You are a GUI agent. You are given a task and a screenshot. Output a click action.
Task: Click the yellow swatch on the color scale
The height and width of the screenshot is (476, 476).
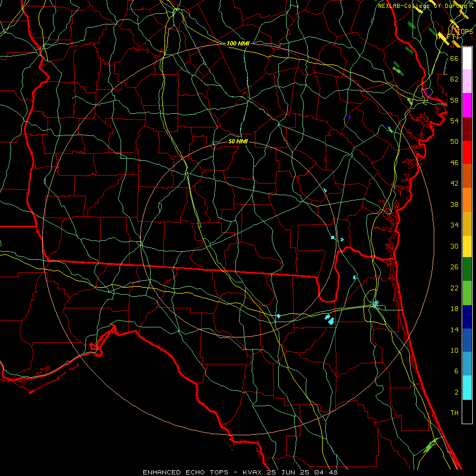coord(467,246)
